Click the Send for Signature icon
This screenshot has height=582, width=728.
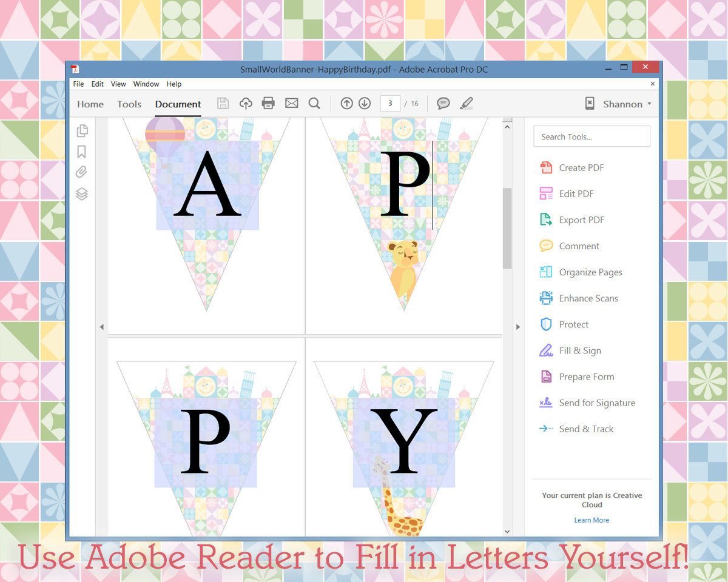(x=546, y=402)
